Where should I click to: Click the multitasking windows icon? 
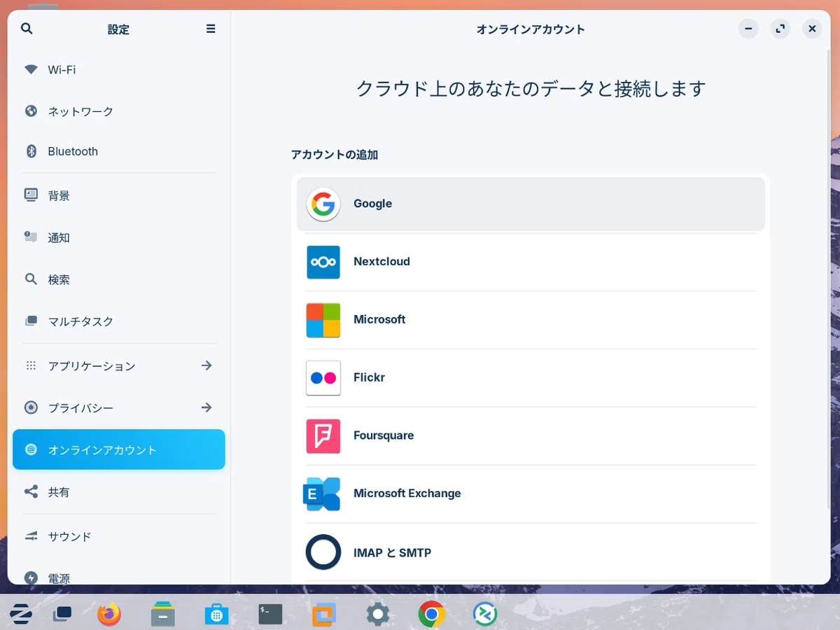pyautogui.click(x=31, y=321)
